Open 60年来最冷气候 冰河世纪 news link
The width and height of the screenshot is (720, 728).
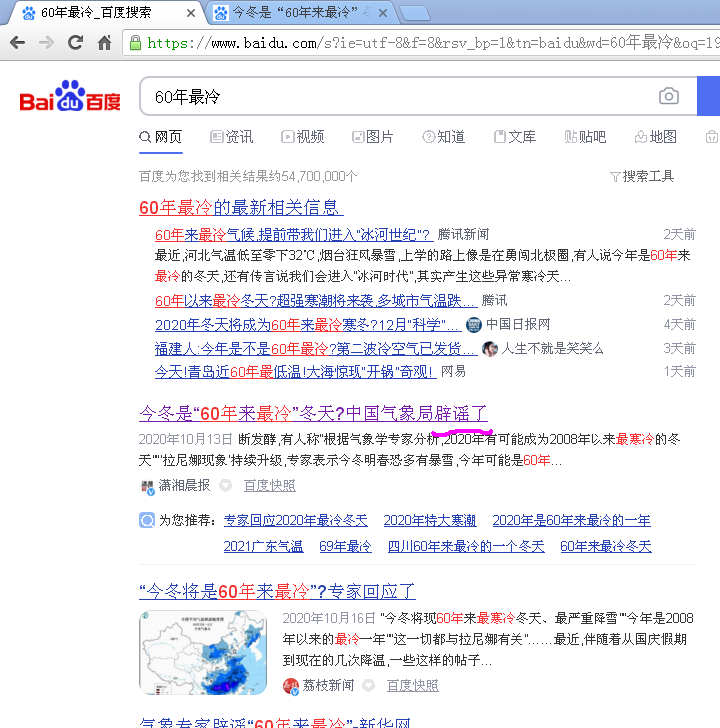point(295,235)
